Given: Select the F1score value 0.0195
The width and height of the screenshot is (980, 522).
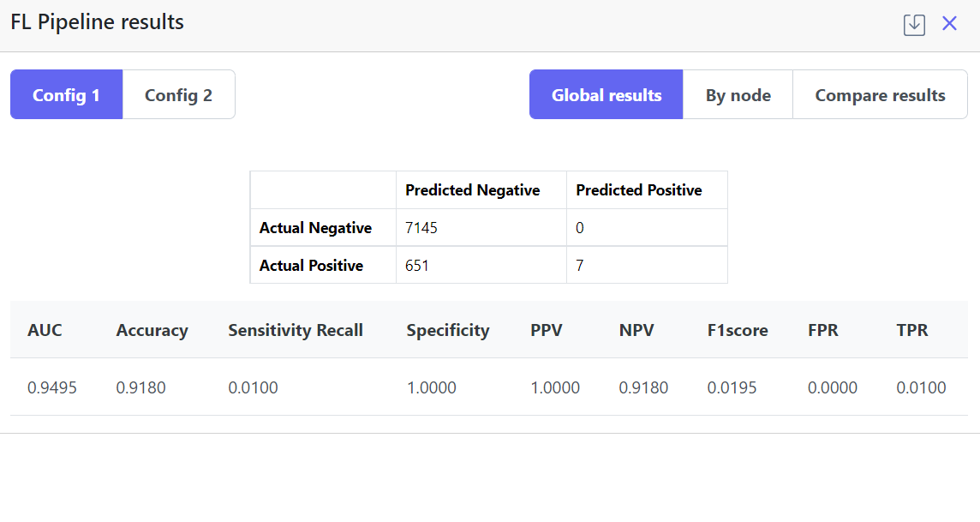Looking at the screenshot, I should point(732,387).
